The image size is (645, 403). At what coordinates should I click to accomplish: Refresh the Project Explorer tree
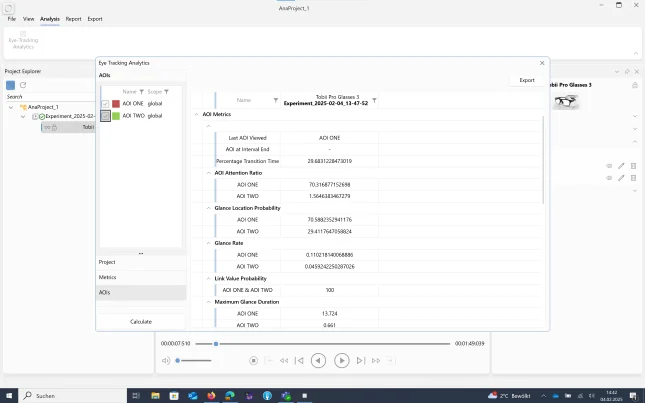click(23, 85)
